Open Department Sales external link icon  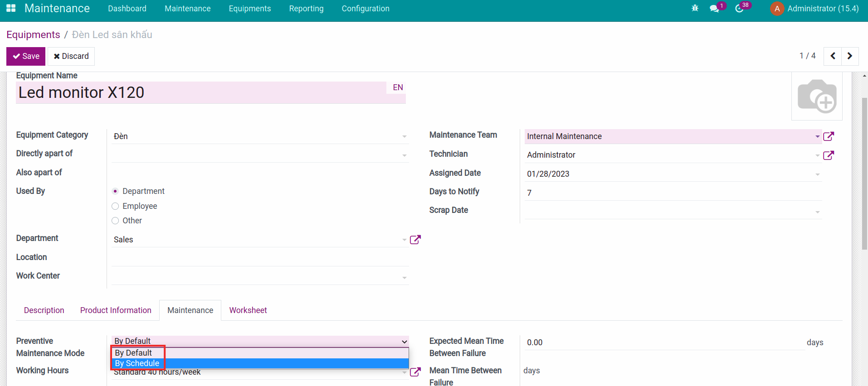(x=415, y=240)
